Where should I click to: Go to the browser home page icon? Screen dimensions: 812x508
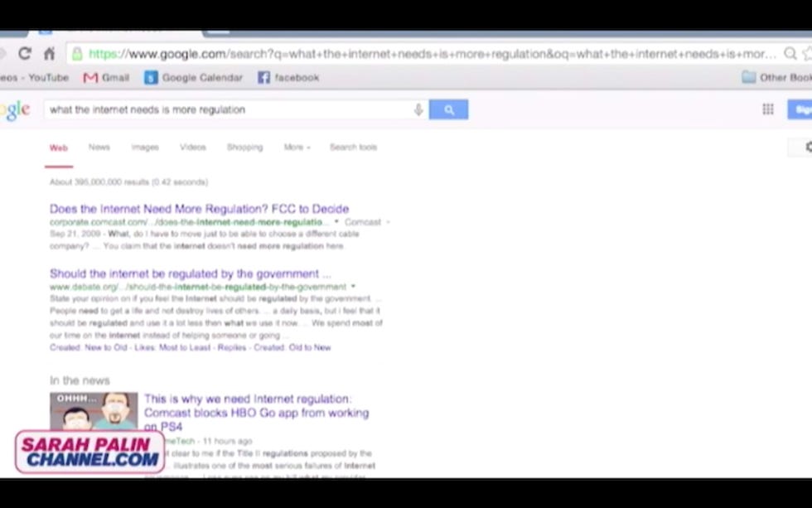pos(49,53)
